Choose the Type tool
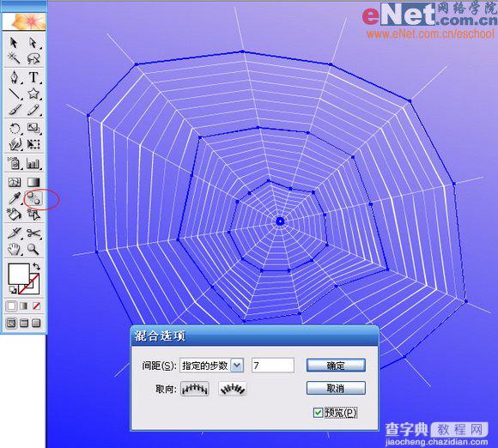The image size is (498, 448). pos(33,77)
